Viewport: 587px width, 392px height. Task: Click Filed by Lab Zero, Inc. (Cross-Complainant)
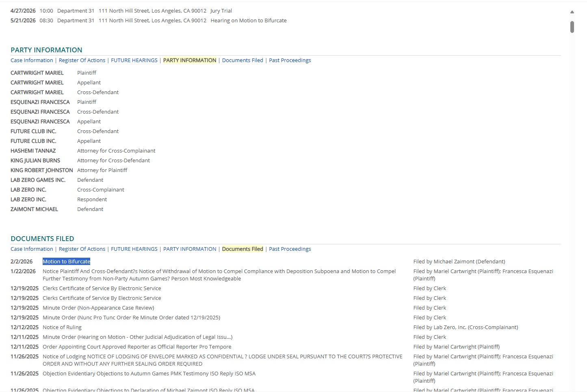click(466, 327)
